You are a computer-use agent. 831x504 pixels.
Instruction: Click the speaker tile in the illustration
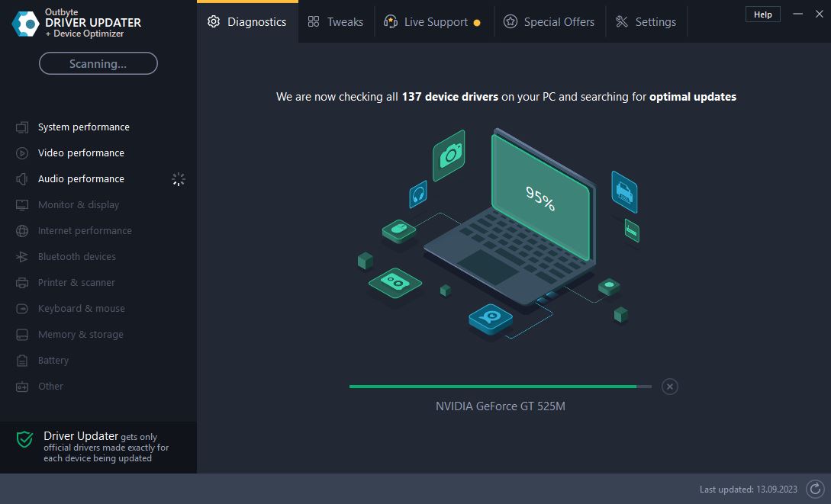tap(395, 283)
